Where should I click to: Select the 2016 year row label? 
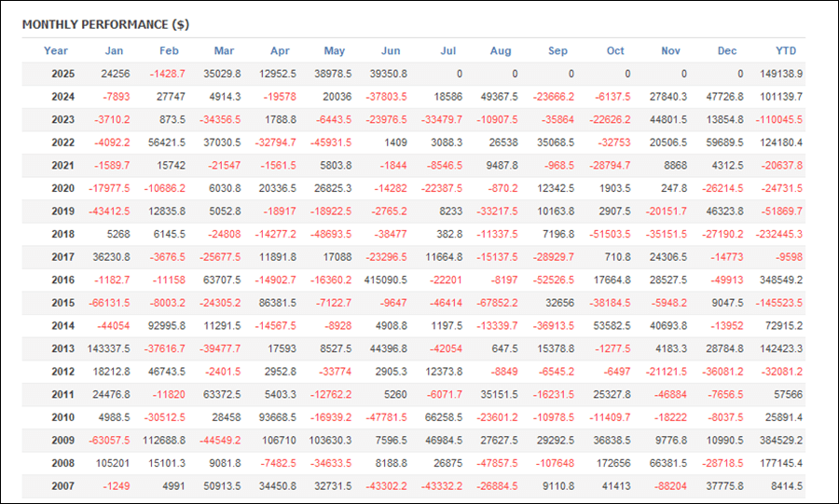pyautogui.click(x=63, y=280)
